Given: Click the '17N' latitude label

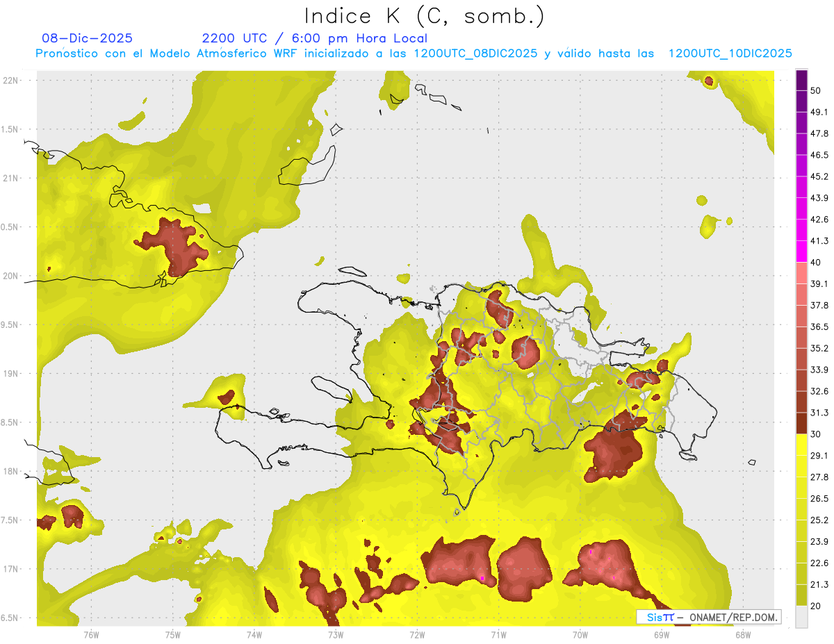Looking at the screenshot, I should [x=11, y=570].
